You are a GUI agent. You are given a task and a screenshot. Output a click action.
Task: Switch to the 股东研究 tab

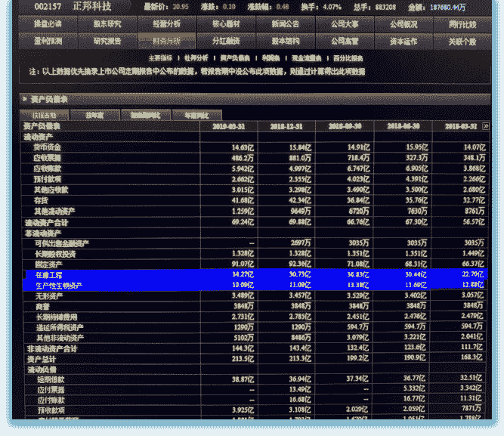[x=107, y=24]
